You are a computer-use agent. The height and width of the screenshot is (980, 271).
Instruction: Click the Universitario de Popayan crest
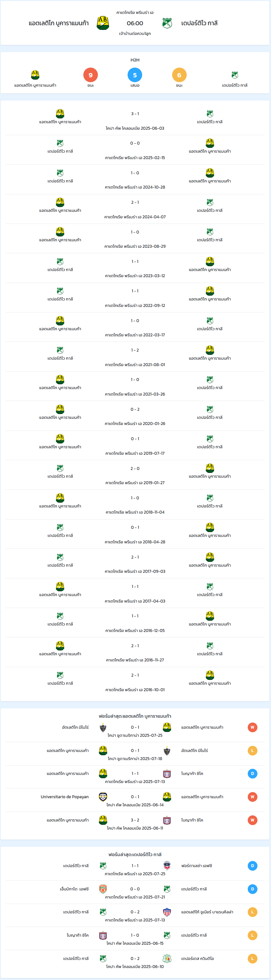pos(103,797)
